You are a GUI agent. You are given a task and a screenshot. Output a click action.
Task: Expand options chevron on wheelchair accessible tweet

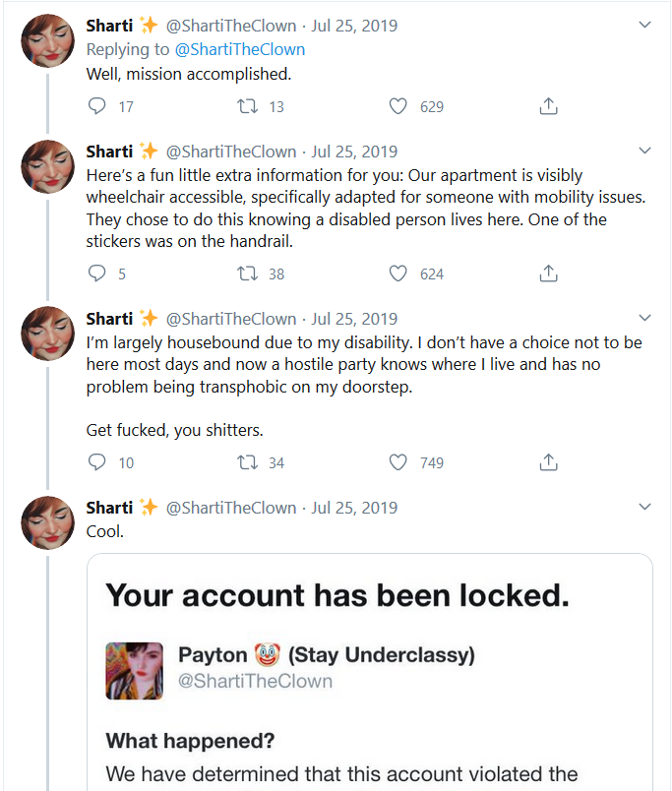tap(644, 151)
